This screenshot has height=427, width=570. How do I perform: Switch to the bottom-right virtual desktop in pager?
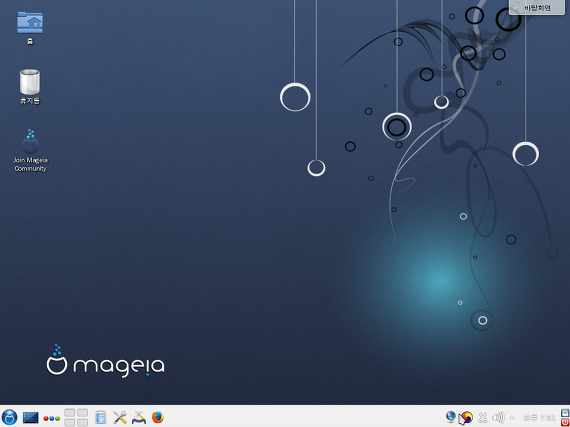click(x=83, y=422)
